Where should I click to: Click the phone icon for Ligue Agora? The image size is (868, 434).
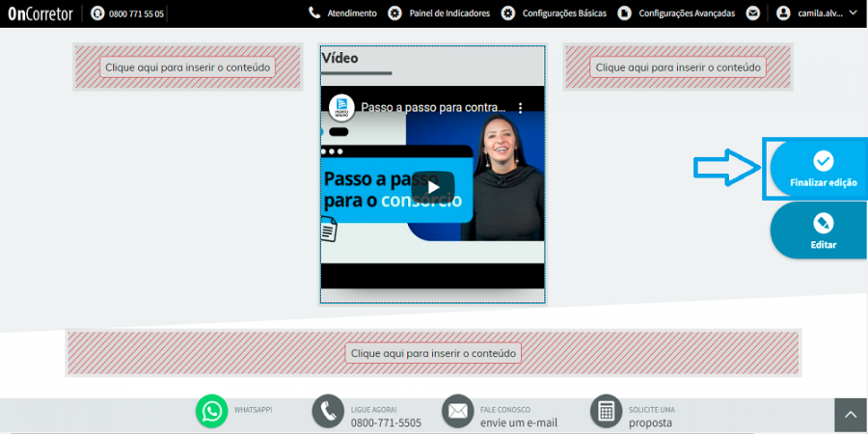[328, 411]
